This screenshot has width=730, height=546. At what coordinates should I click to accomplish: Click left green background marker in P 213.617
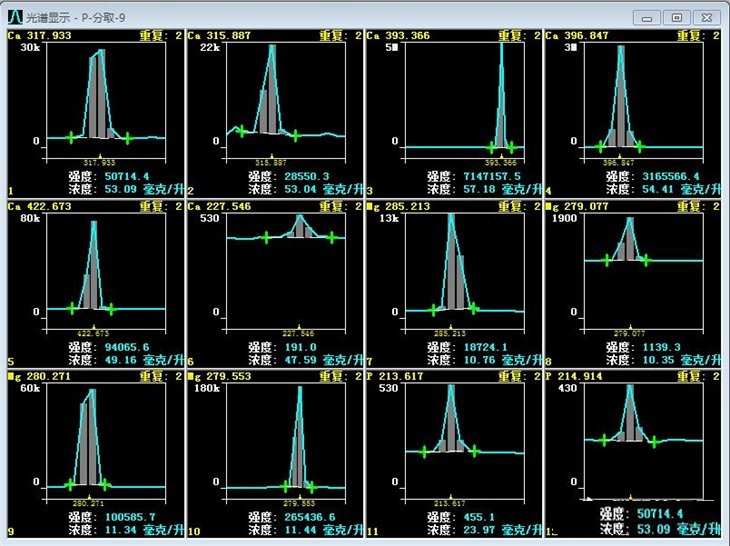point(424,452)
